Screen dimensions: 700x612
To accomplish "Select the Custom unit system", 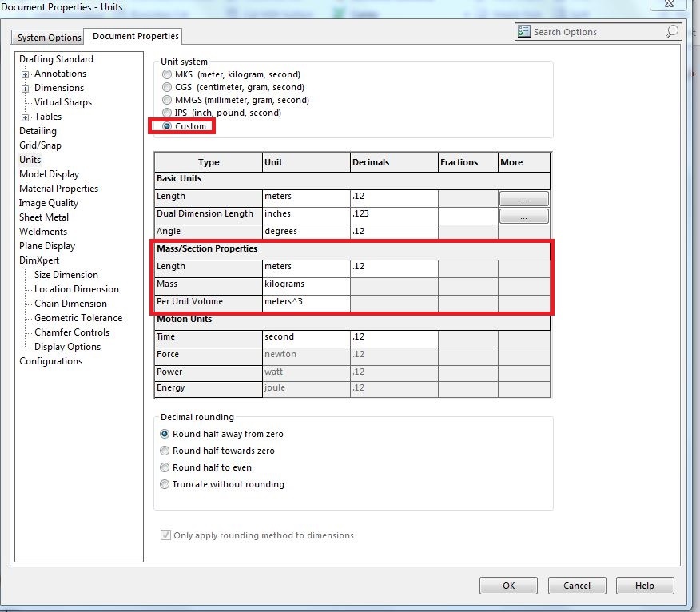I will (166, 126).
